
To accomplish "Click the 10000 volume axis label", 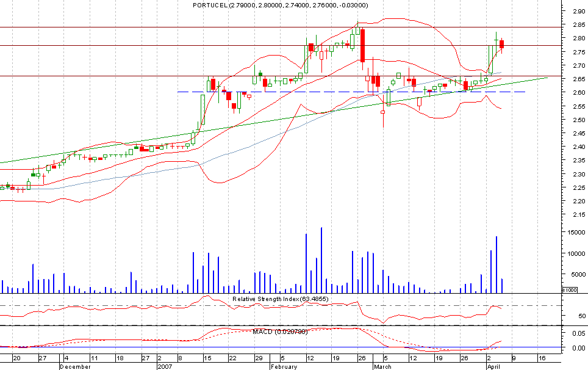I will pos(576,253).
